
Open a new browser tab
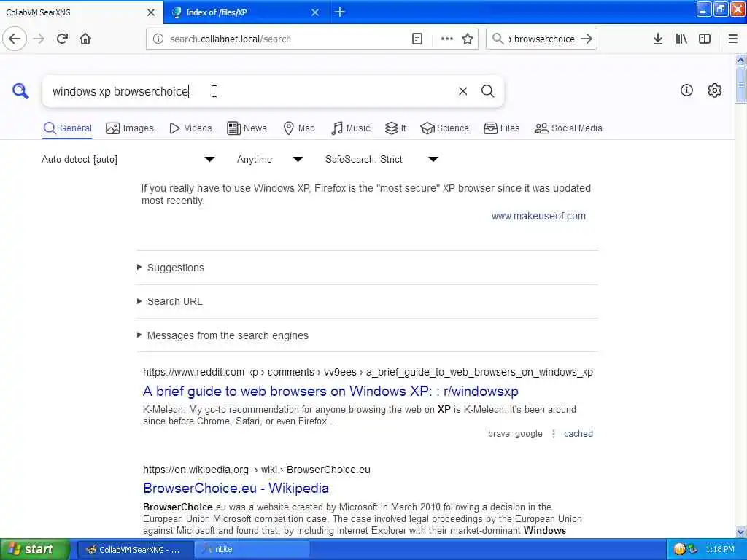(x=340, y=12)
